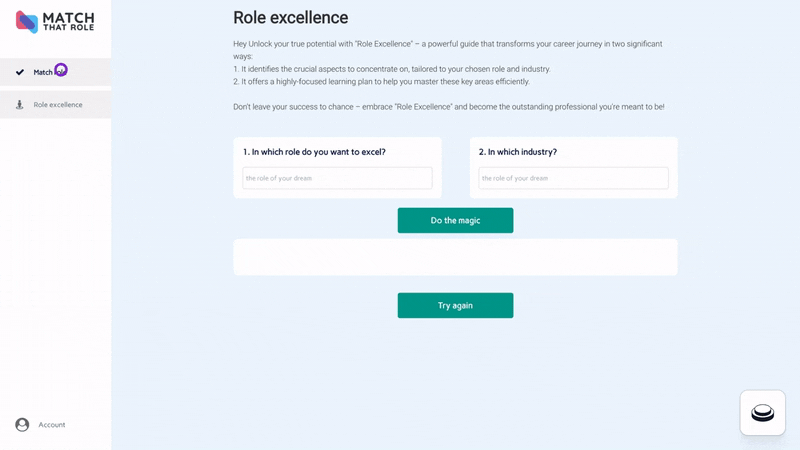The width and height of the screenshot is (800, 450).
Task: Open the Account label in sidebar
Action: [52, 425]
